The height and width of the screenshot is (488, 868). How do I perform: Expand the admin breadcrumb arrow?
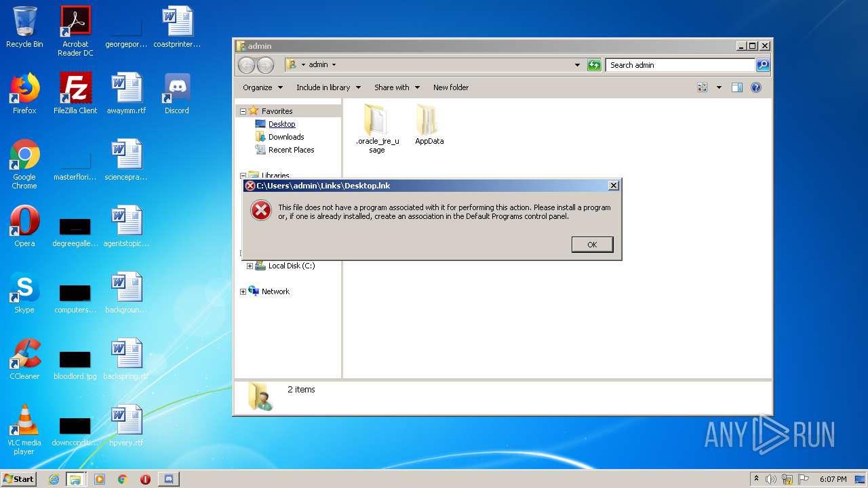pyautogui.click(x=334, y=65)
